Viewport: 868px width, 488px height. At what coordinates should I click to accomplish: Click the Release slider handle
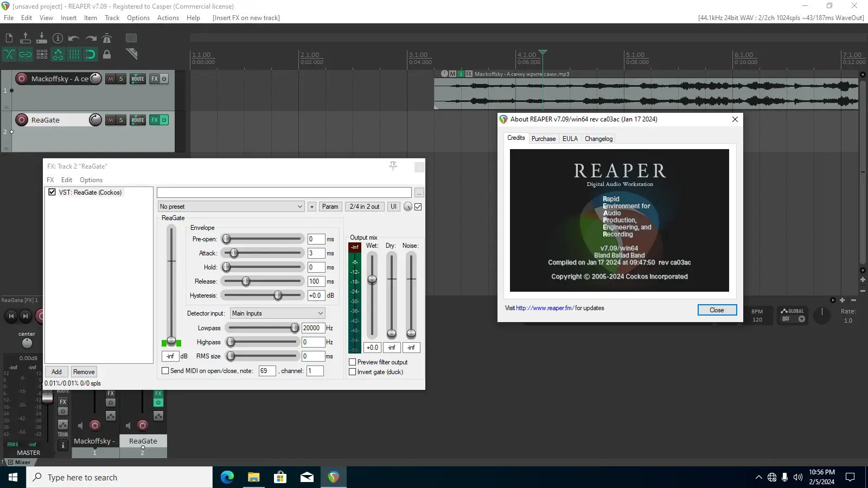(246, 281)
